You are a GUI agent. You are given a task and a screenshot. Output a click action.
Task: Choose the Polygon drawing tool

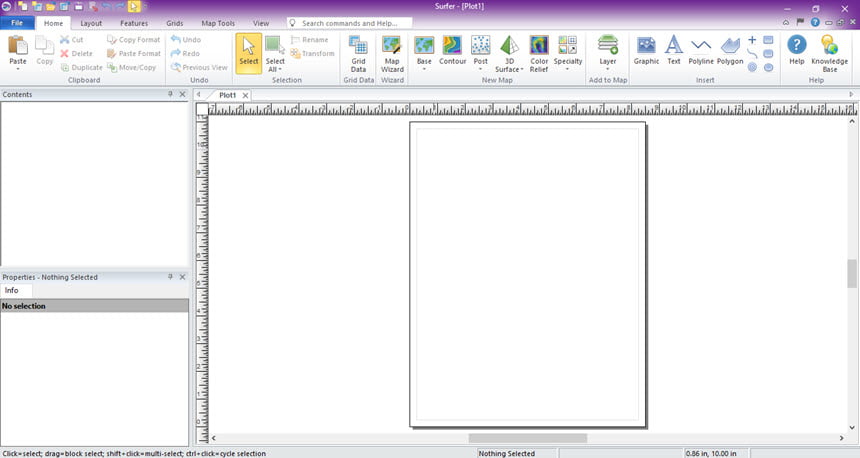point(730,50)
